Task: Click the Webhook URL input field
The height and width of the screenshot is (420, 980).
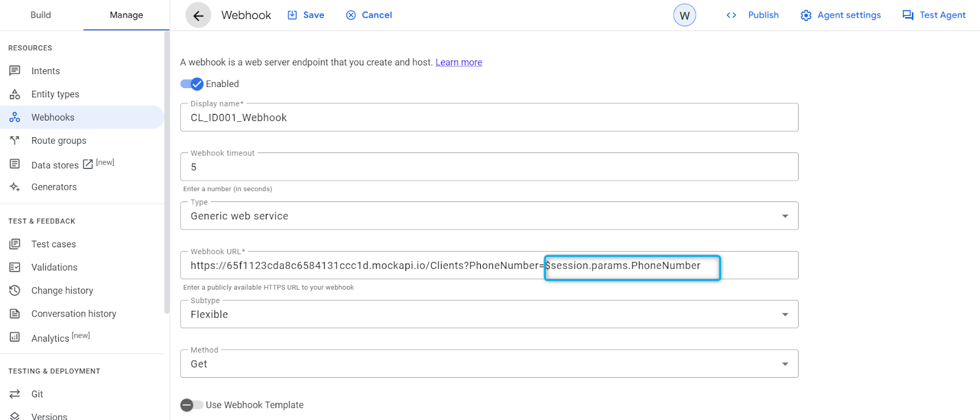Action: 489,265
